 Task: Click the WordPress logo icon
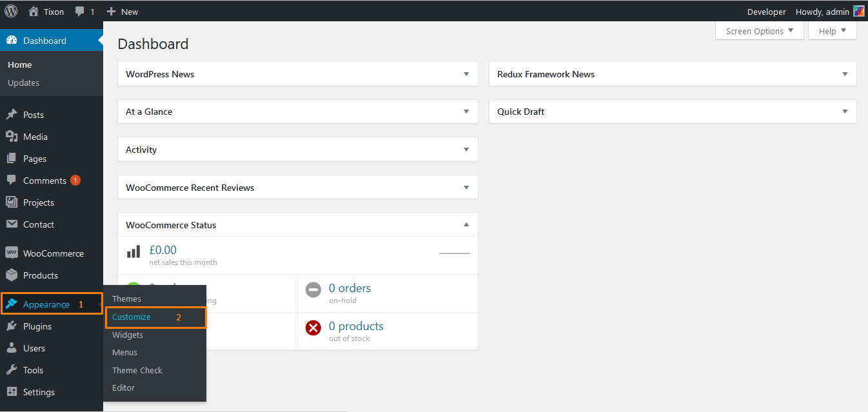click(11, 11)
